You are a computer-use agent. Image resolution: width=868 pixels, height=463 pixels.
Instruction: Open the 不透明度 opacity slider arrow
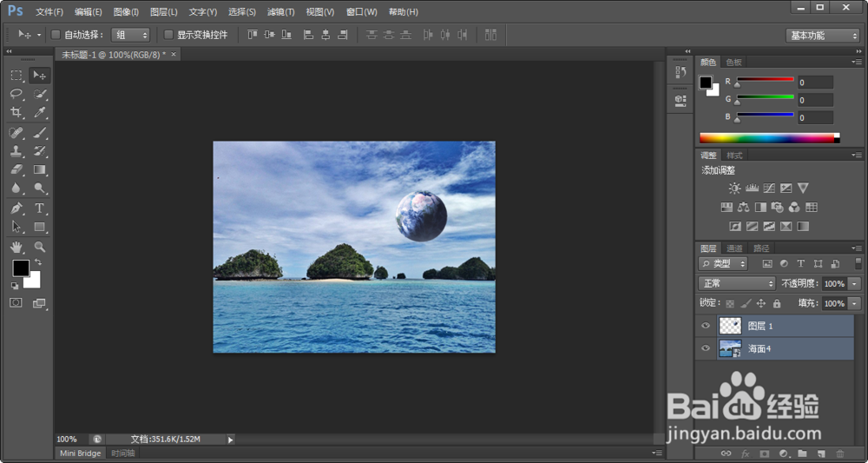[x=855, y=284]
